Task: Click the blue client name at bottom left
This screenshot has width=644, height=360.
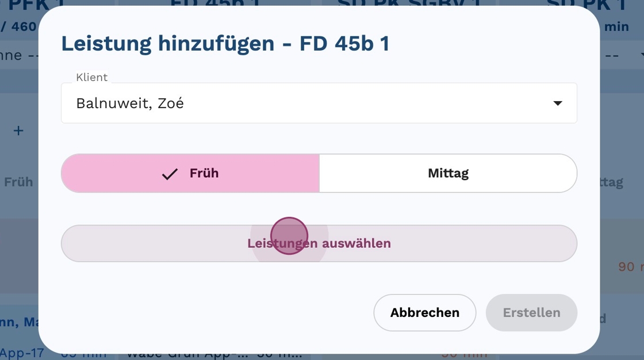Action: [x=17, y=323]
